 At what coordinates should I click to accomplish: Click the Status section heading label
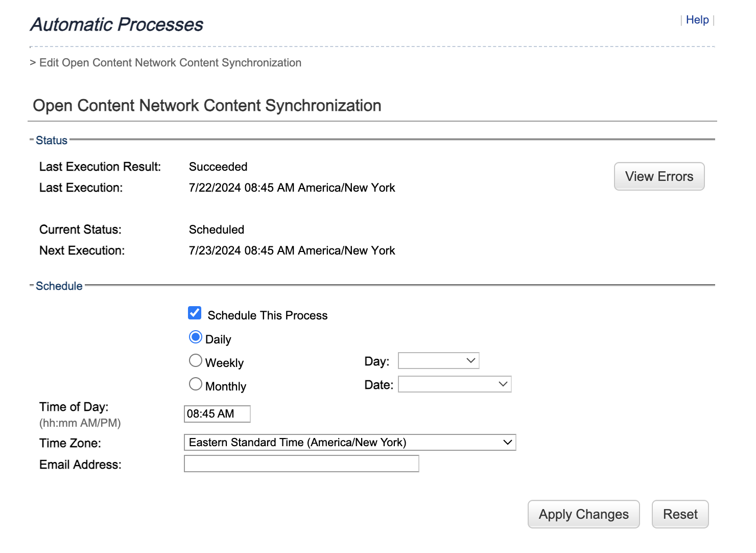tap(51, 140)
